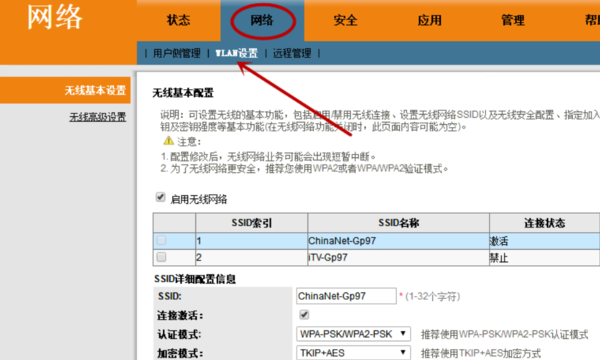This screenshot has height=360, width=600.
Task: Go to the 管理 management tab
Action: coord(513,20)
